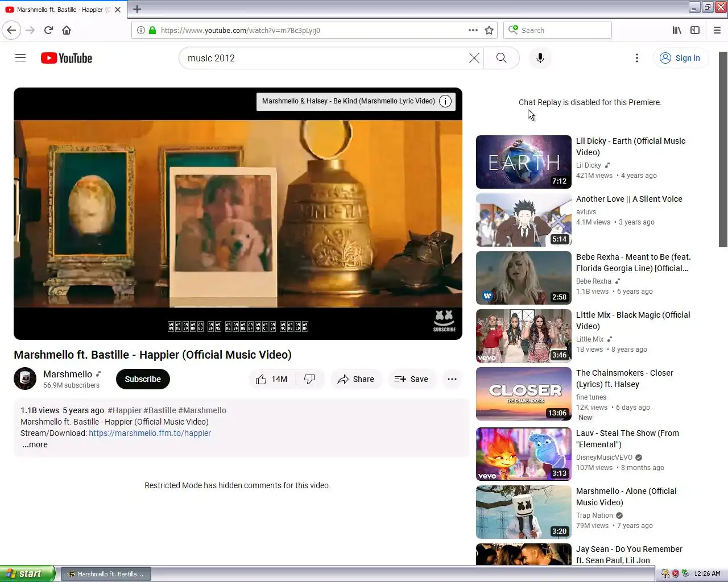The height and width of the screenshot is (582, 728).
Task: Click #Marshmello hashtag
Action: pyautogui.click(x=202, y=410)
